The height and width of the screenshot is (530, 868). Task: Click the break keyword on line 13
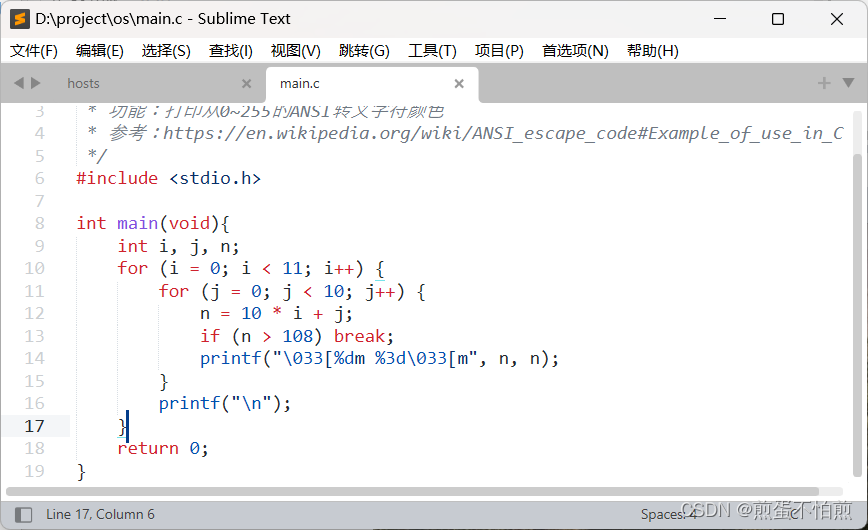pyautogui.click(x=359, y=336)
